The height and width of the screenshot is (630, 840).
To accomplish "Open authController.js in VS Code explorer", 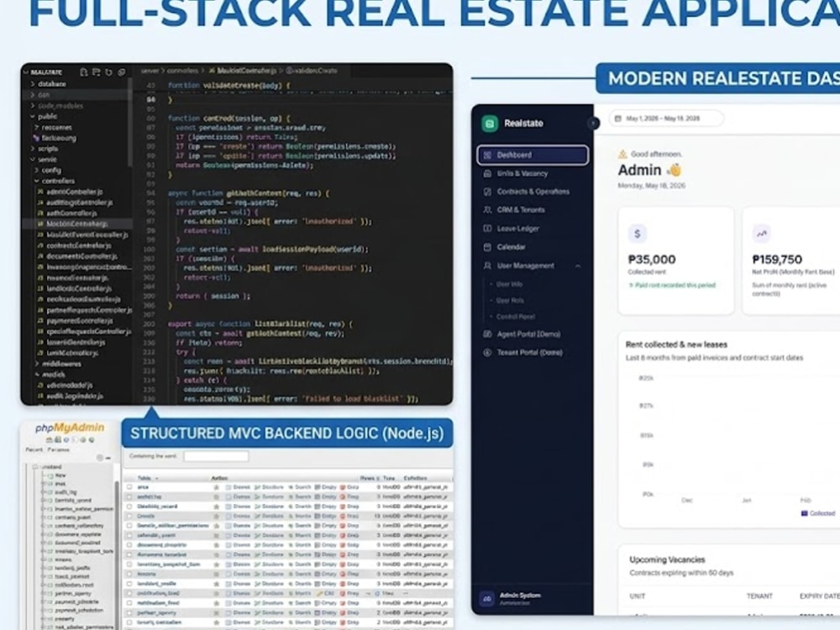I will pos(71,213).
